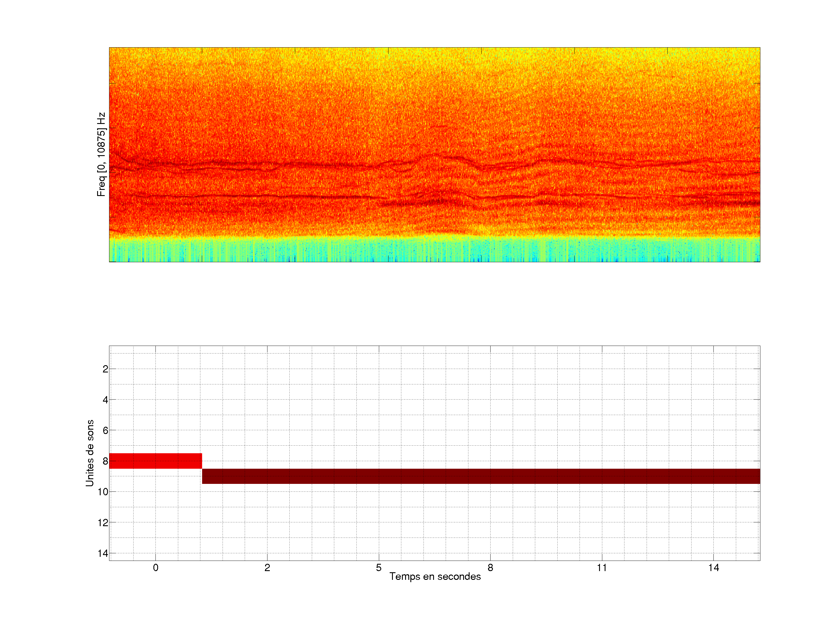The image size is (840, 630).
Task: Click the y-axis tick label '4'
Action: click(105, 400)
